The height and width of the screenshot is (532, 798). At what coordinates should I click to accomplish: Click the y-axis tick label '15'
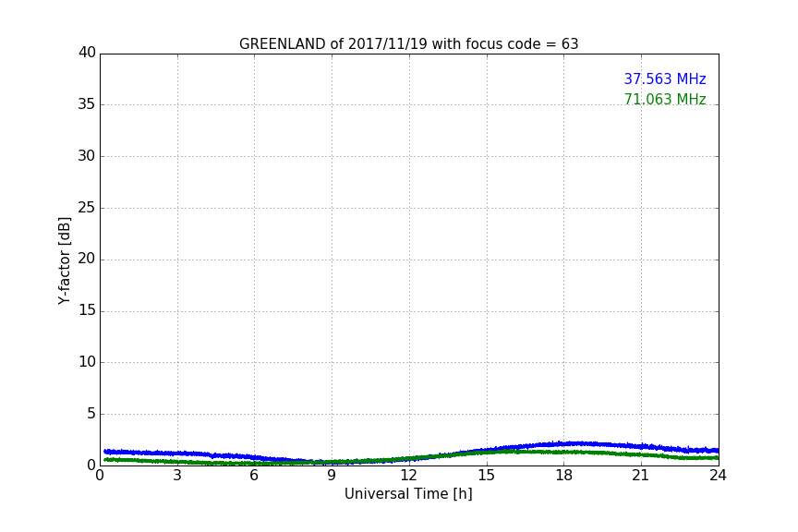(x=87, y=310)
